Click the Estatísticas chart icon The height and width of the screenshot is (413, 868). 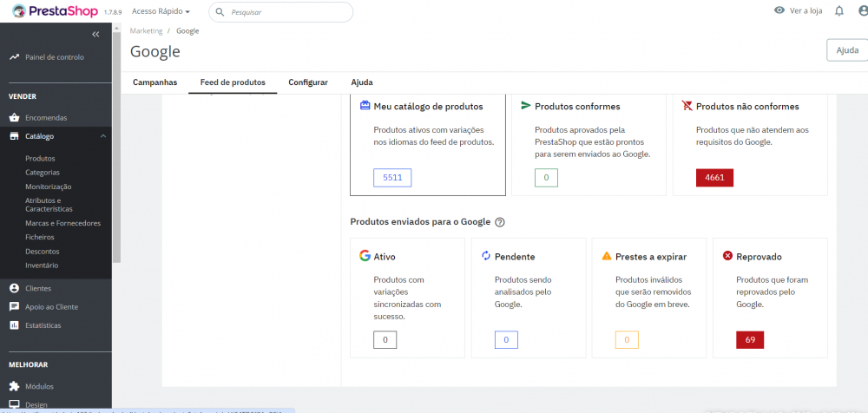pyautogui.click(x=15, y=325)
